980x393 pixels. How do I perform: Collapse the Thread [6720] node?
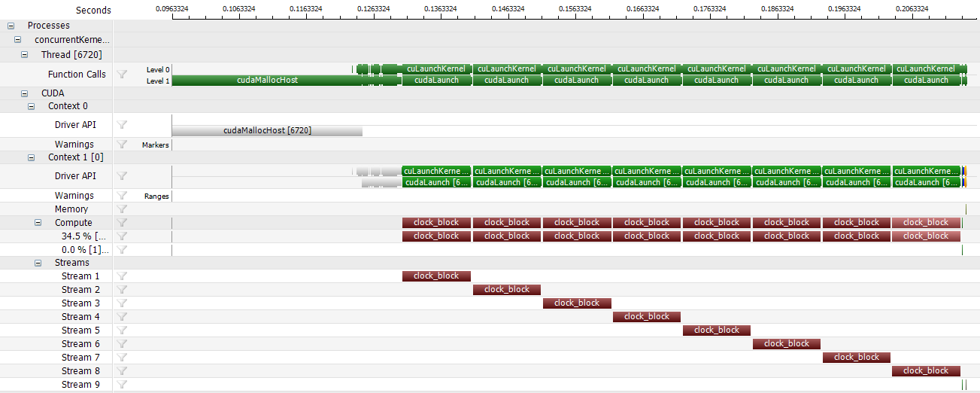click(x=24, y=55)
